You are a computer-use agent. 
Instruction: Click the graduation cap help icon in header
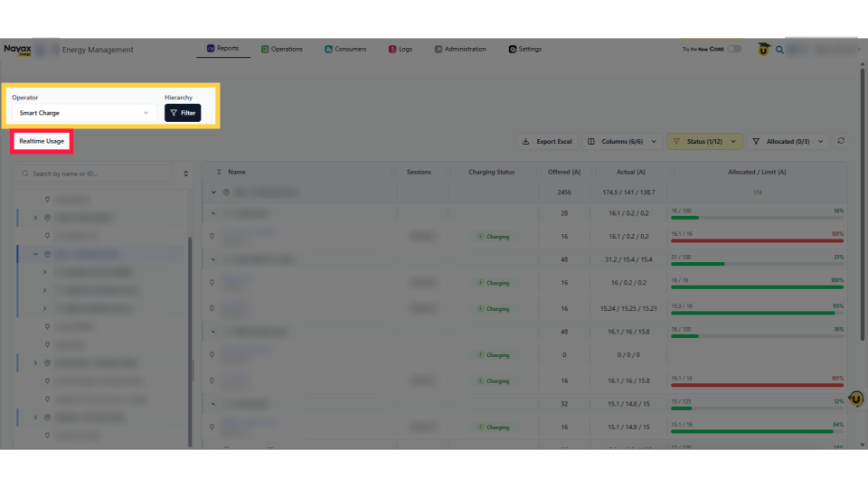[764, 50]
